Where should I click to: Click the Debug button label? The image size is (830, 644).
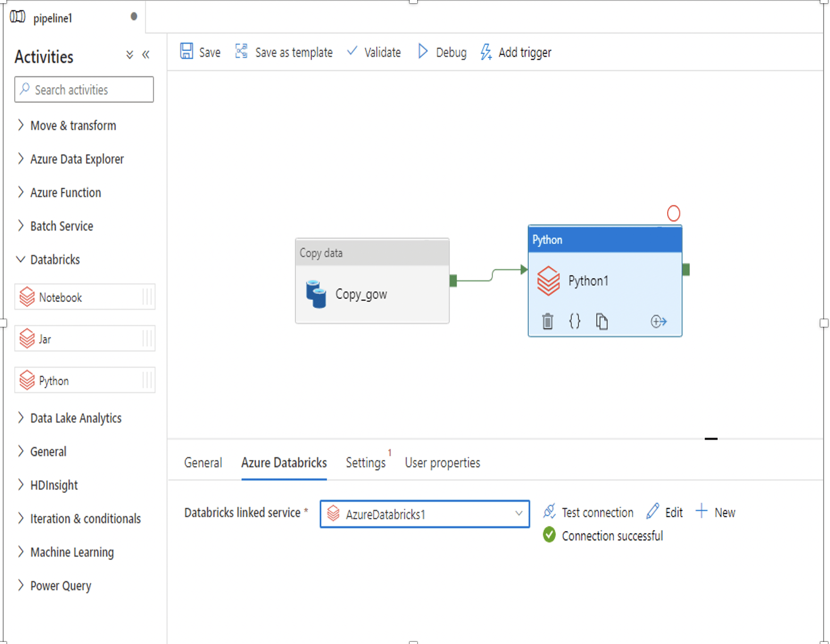(451, 53)
